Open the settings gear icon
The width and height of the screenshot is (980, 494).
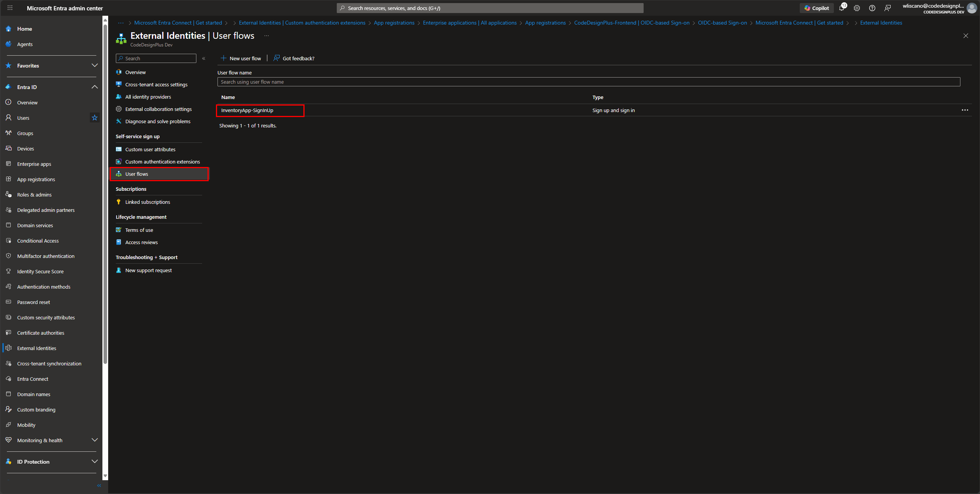[x=856, y=8]
